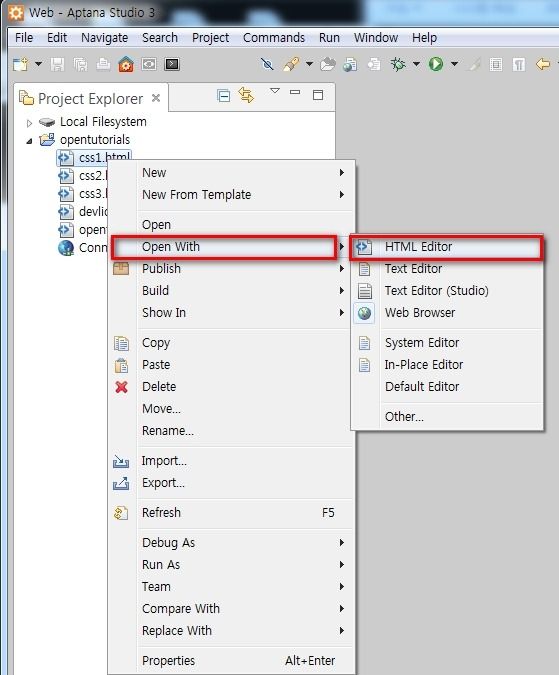The image size is (559, 675).
Task: Open the Project menu
Action: pos(210,38)
